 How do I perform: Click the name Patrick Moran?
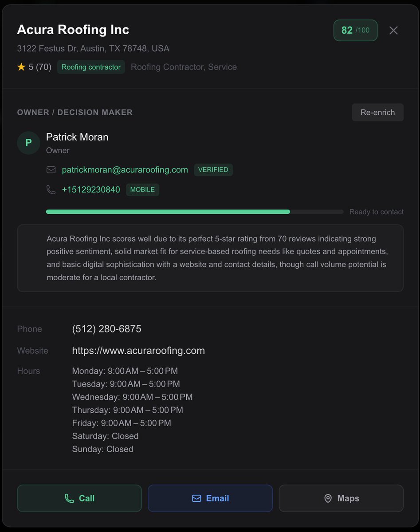pos(77,137)
